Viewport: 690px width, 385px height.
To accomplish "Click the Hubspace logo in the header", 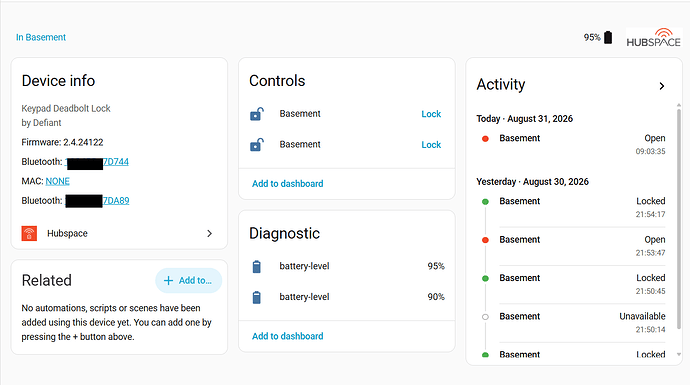I will 653,38.
